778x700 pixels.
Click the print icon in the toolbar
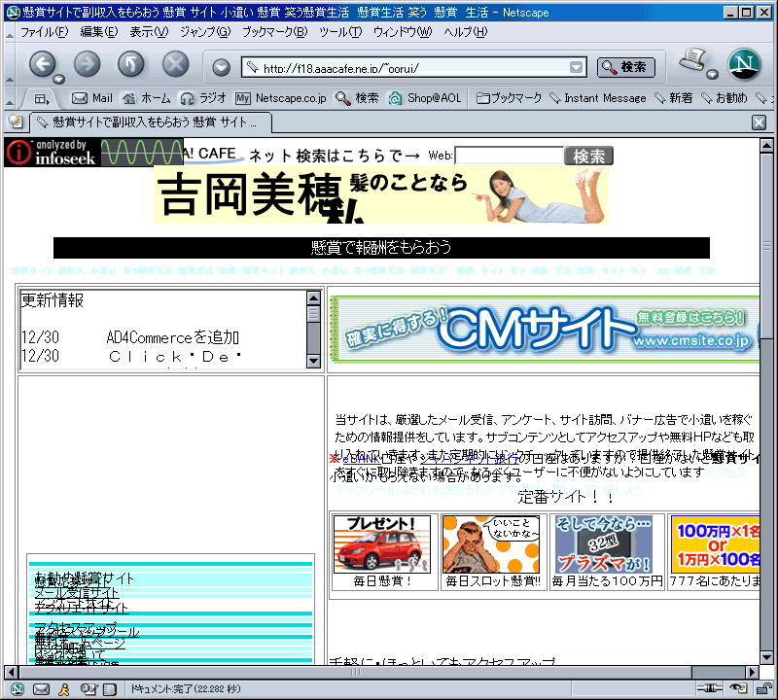(693, 60)
